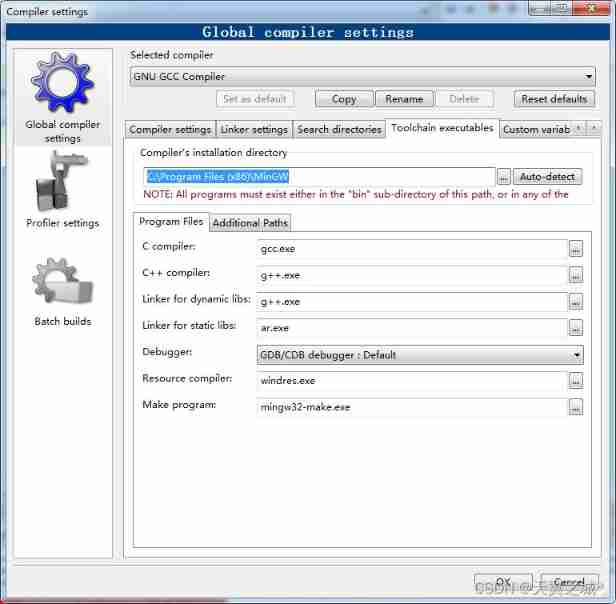616x604 pixels.
Task: Switch to the Linker settings tab
Action: coord(254,130)
